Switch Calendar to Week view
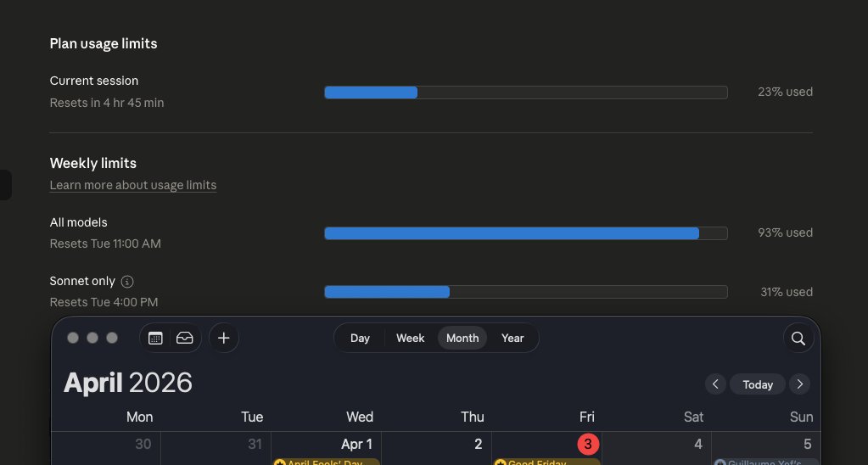Screen dimensions: 868x465 tap(410, 339)
